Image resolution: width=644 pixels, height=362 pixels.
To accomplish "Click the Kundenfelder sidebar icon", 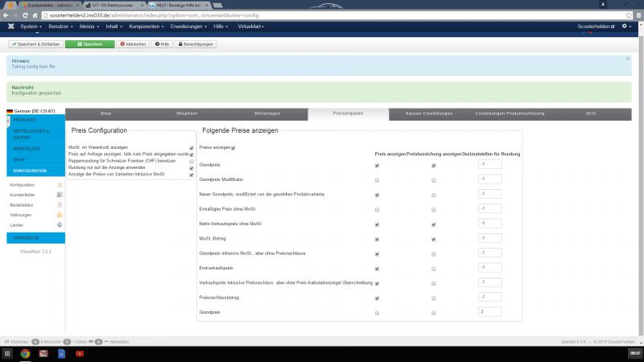I will coord(60,195).
